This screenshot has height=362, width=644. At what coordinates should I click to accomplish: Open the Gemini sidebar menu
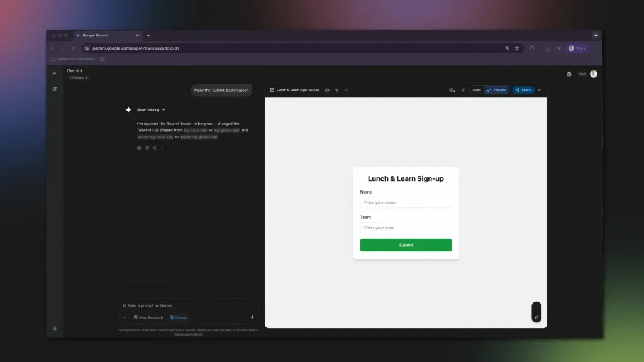[54, 73]
